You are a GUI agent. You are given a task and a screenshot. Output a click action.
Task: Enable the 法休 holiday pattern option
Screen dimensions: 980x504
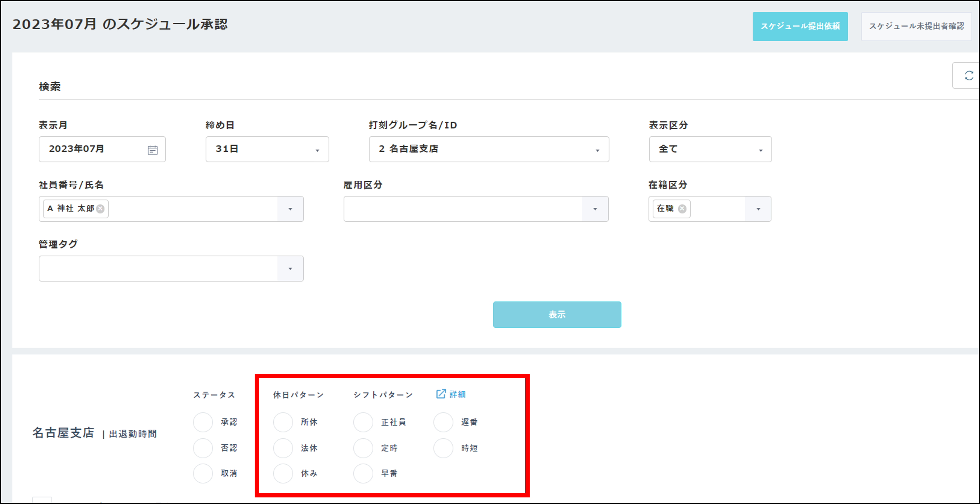pyautogui.click(x=283, y=448)
